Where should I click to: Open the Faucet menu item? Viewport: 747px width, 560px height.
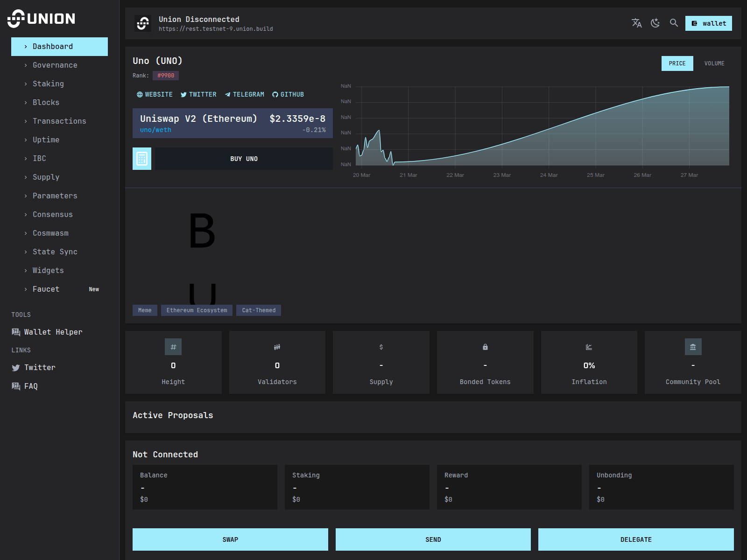[x=46, y=289]
